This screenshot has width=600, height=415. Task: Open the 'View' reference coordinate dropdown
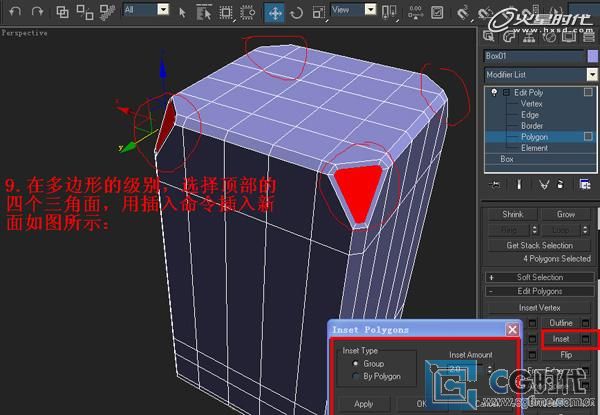pyautogui.click(x=370, y=10)
